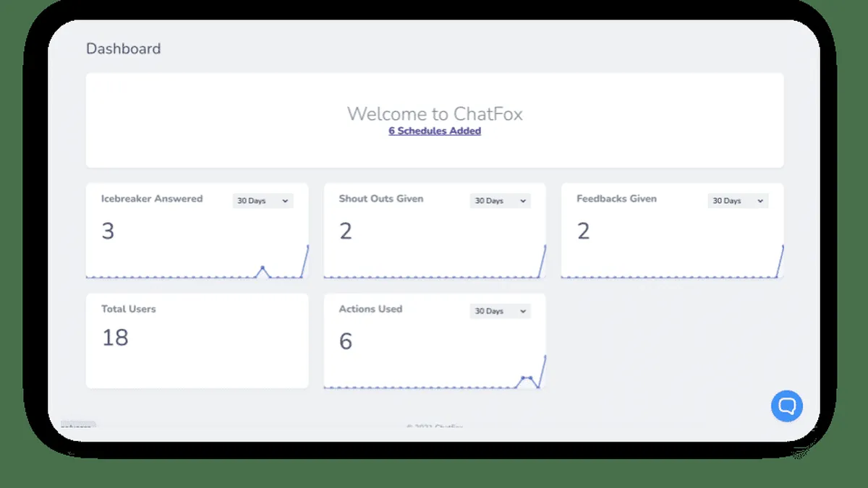The height and width of the screenshot is (488, 868).
Task: Click the Shout Outs Given label
Action: 381,198
